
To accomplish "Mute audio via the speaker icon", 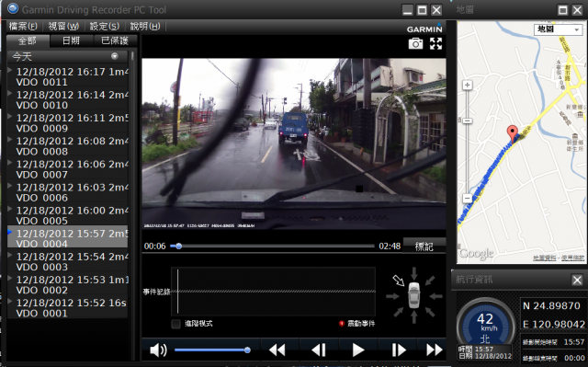I will tap(158, 350).
